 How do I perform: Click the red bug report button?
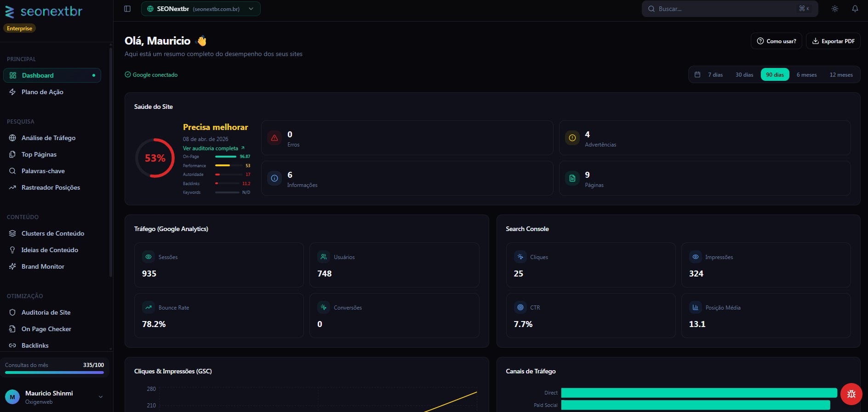point(851,394)
